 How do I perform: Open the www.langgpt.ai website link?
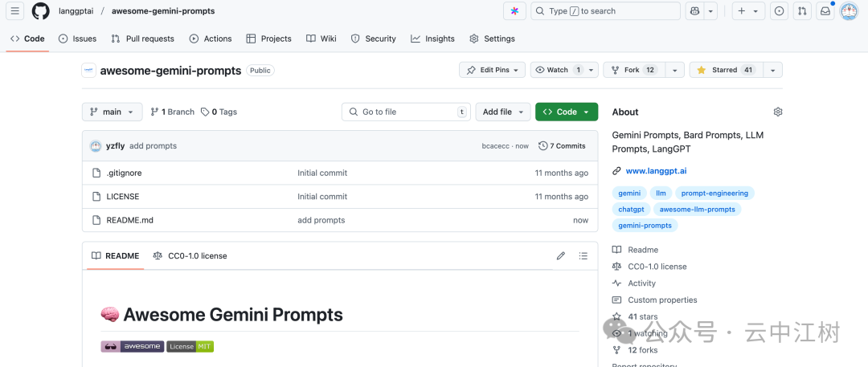(x=656, y=171)
